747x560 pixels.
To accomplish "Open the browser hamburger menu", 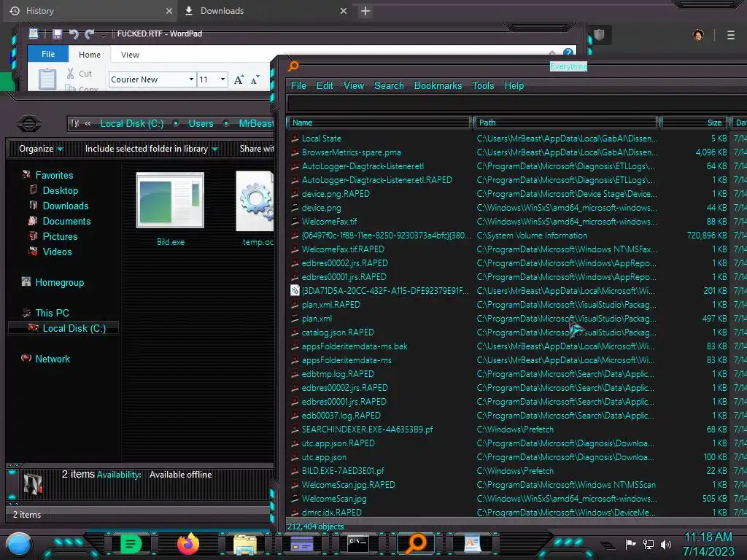I will pos(731,35).
